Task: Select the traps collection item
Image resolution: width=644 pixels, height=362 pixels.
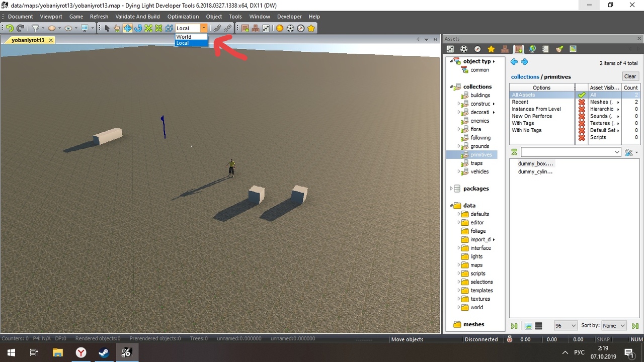Action: [476, 163]
